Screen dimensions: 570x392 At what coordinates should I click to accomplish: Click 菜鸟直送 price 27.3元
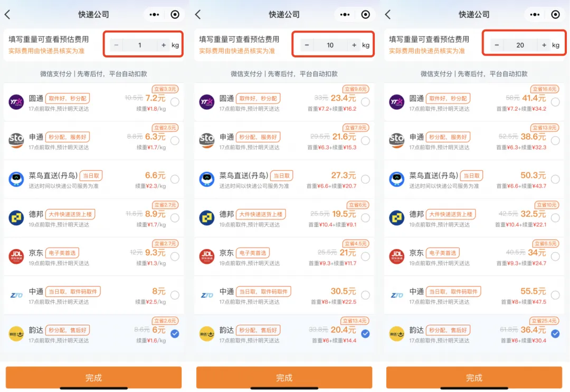point(344,176)
